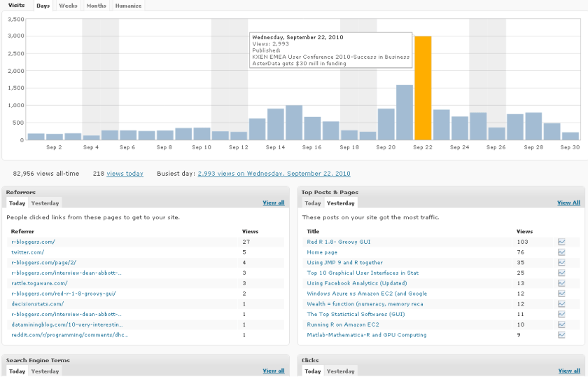Open stats chart icon for Red R 1.8 post

click(561, 242)
